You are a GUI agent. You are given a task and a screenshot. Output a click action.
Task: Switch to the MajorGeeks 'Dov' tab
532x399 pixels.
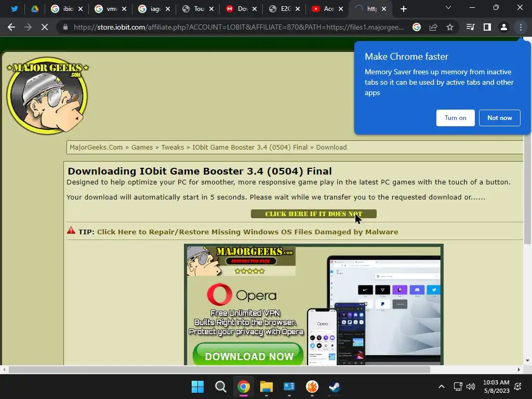[x=242, y=9]
